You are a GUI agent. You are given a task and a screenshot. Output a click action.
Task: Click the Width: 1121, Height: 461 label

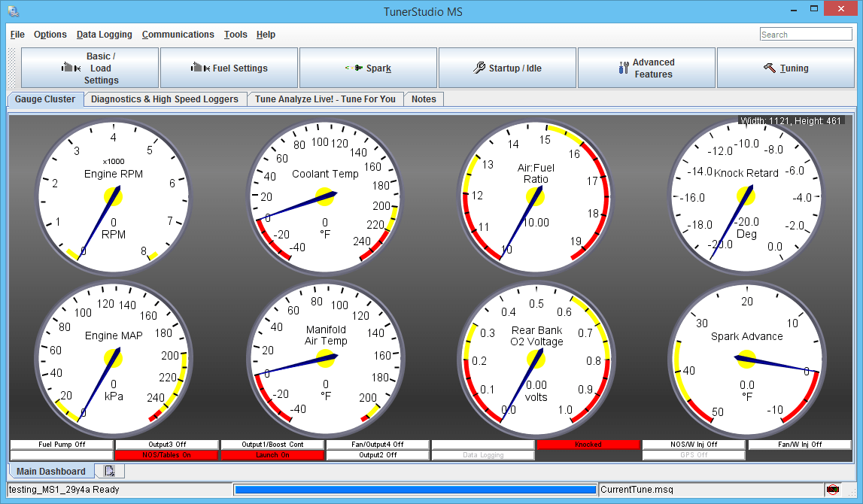pos(790,120)
